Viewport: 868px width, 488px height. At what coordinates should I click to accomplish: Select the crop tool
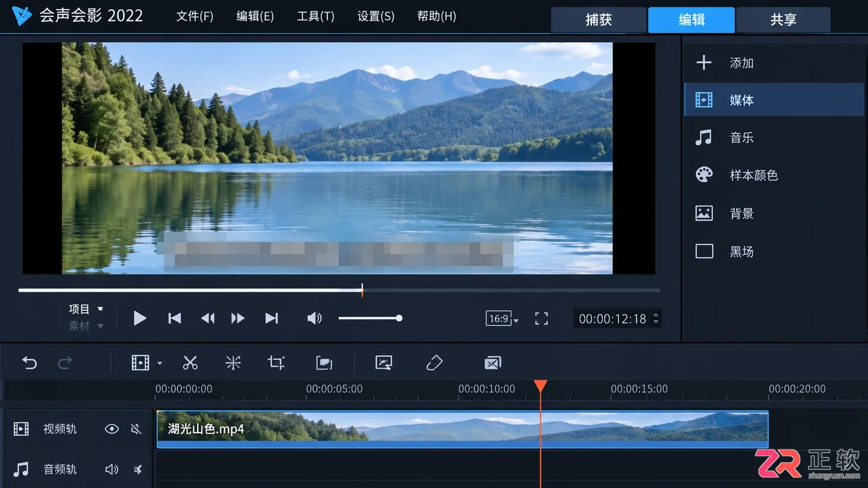276,363
